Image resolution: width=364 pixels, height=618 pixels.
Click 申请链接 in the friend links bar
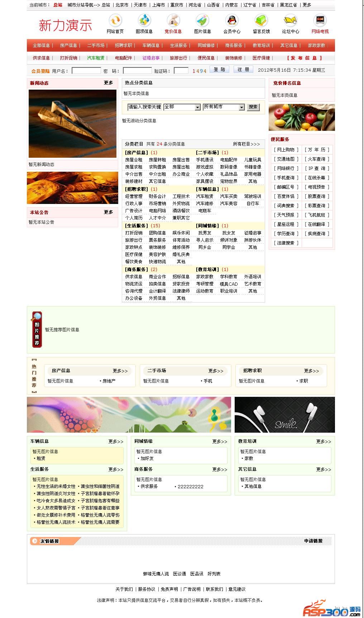[x=313, y=541]
